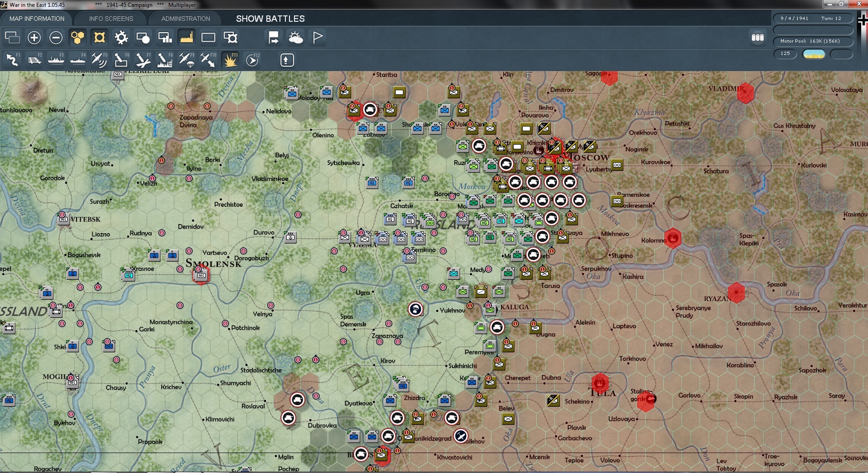Click the red hex at Ryazan
Viewport: 868px width, 473px height.
click(x=736, y=292)
